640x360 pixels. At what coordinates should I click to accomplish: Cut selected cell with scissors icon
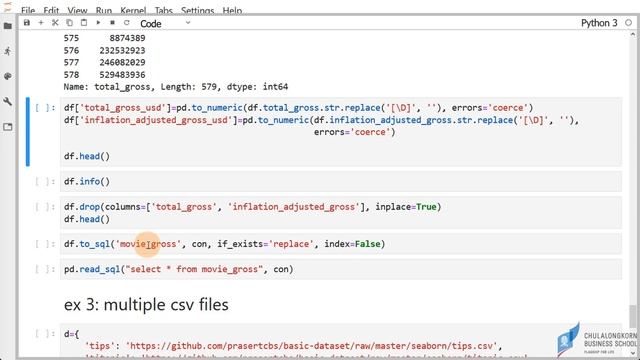tap(55, 23)
